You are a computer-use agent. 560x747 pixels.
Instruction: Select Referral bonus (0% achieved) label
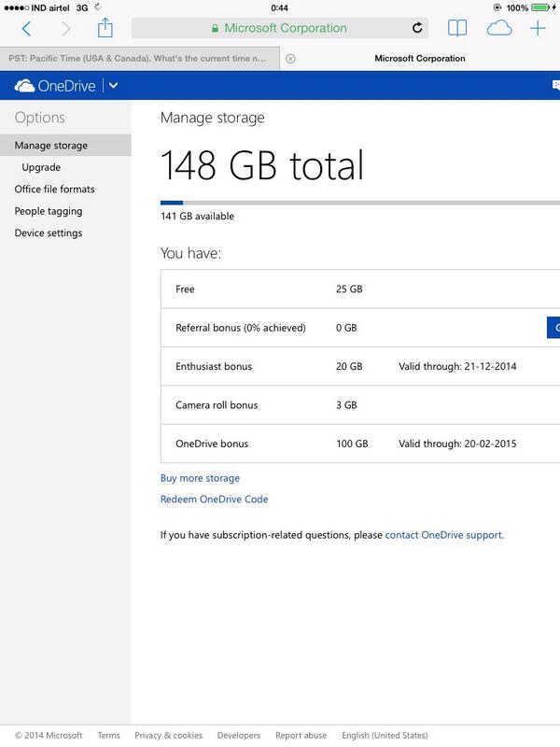pyautogui.click(x=241, y=328)
